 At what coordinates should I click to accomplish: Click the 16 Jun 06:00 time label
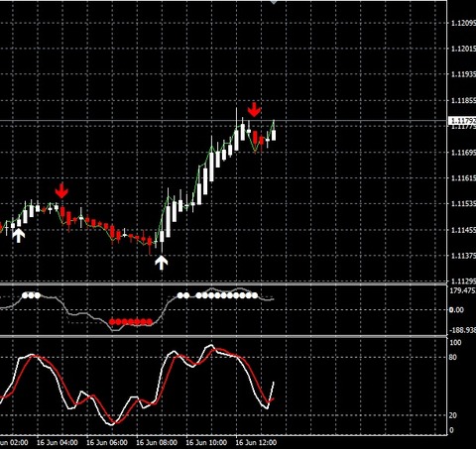[x=106, y=442]
